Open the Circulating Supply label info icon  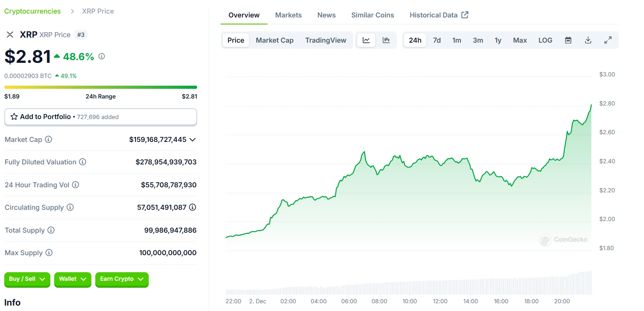point(70,207)
